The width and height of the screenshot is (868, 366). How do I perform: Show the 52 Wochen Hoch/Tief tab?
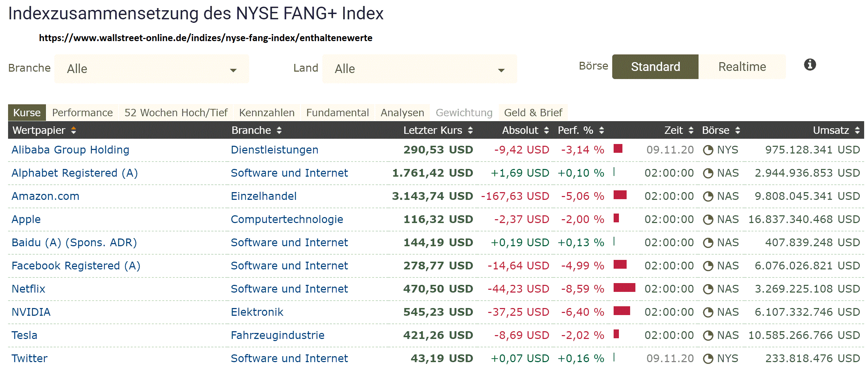[x=176, y=113]
